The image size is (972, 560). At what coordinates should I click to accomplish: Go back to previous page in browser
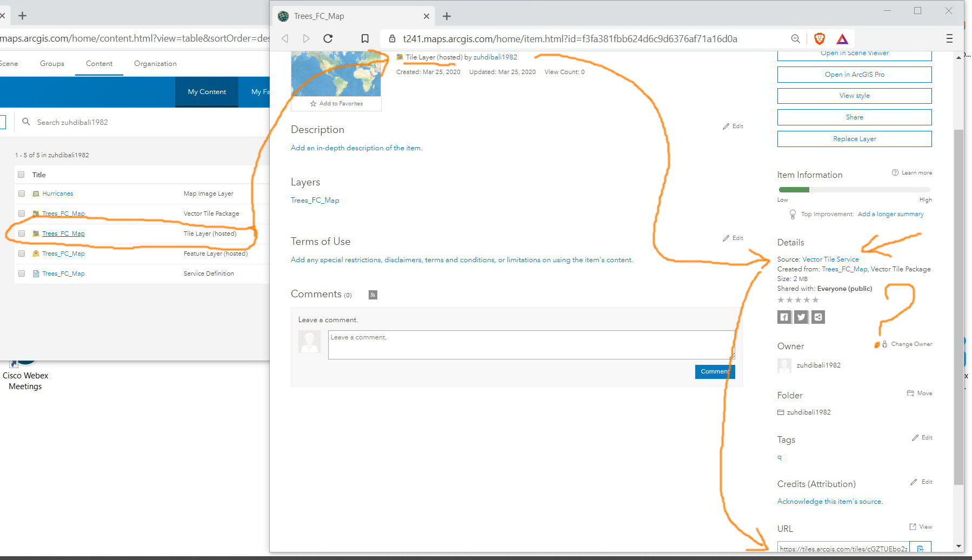point(285,38)
